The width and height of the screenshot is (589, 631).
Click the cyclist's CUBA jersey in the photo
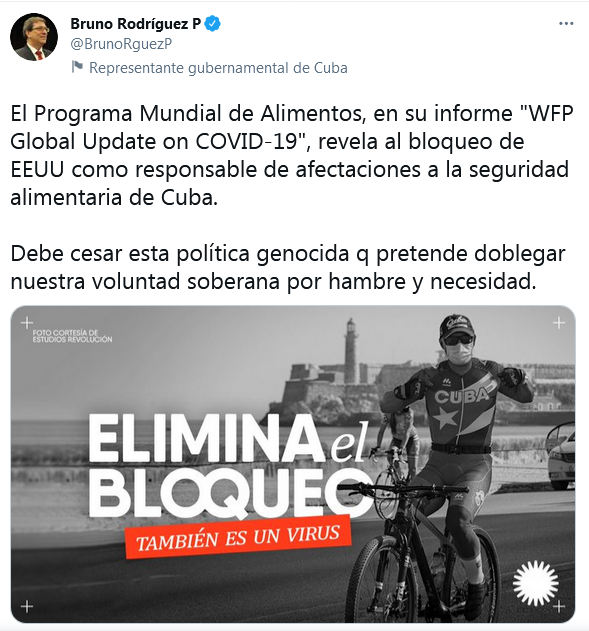coord(461,404)
